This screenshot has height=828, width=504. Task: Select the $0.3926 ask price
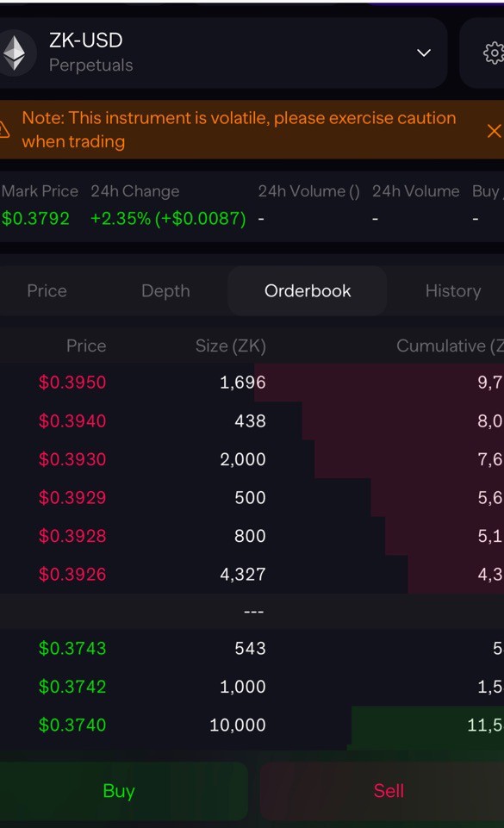[72, 574]
